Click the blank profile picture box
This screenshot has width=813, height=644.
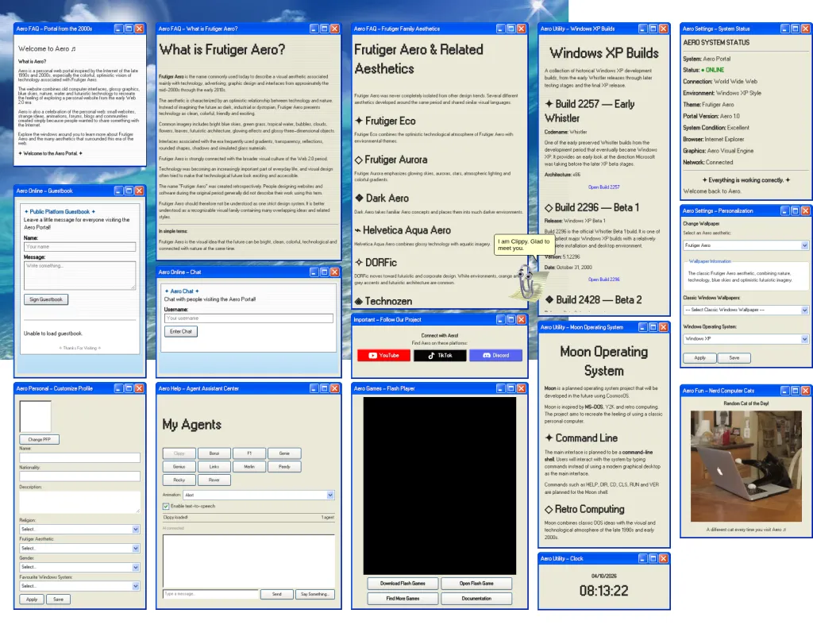point(35,416)
